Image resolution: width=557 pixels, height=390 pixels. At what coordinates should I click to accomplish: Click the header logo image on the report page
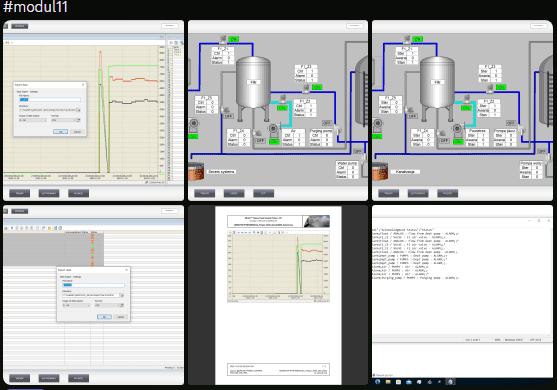316,221
